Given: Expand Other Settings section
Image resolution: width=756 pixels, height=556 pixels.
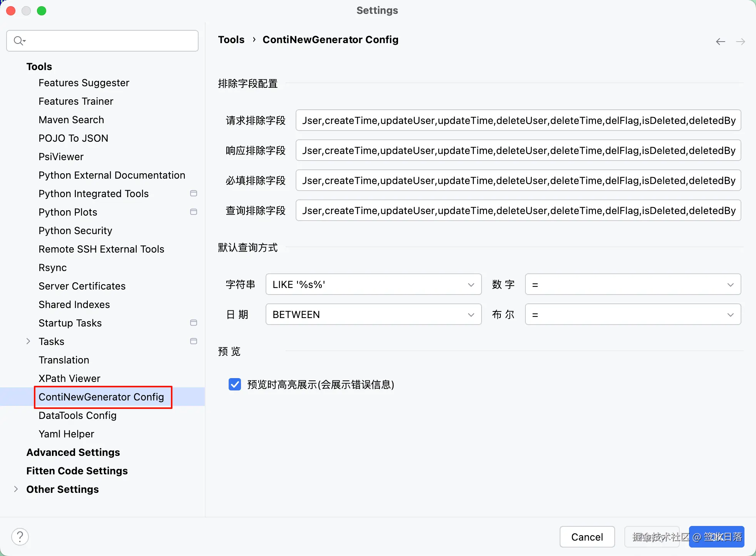Looking at the screenshot, I should [16, 489].
